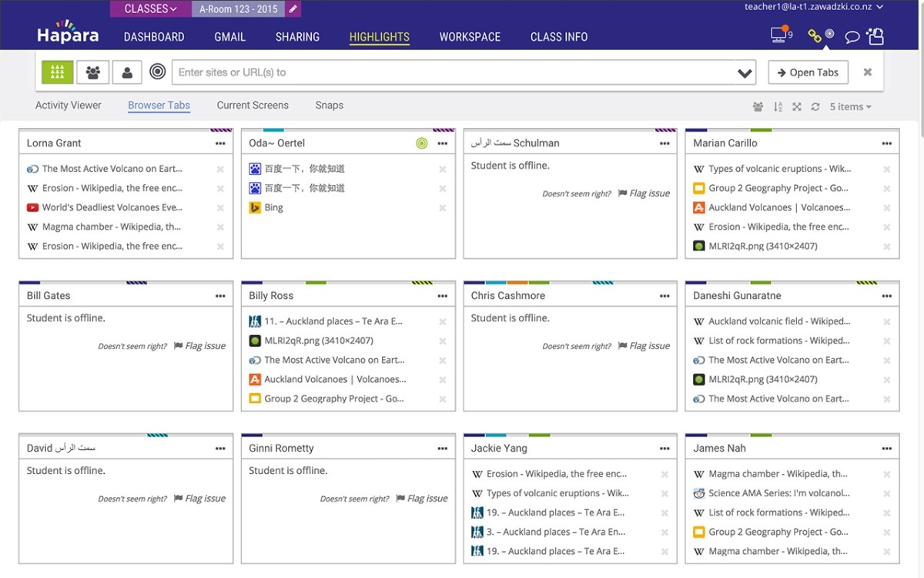Image resolution: width=924 pixels, height=578 pixels.
Task: Click the share folder icon in top bar
Action: click(x=875, y=36)
